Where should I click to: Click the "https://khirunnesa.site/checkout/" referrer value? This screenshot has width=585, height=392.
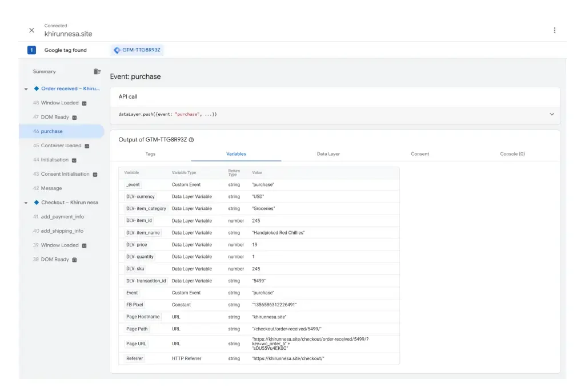point(288,358)
